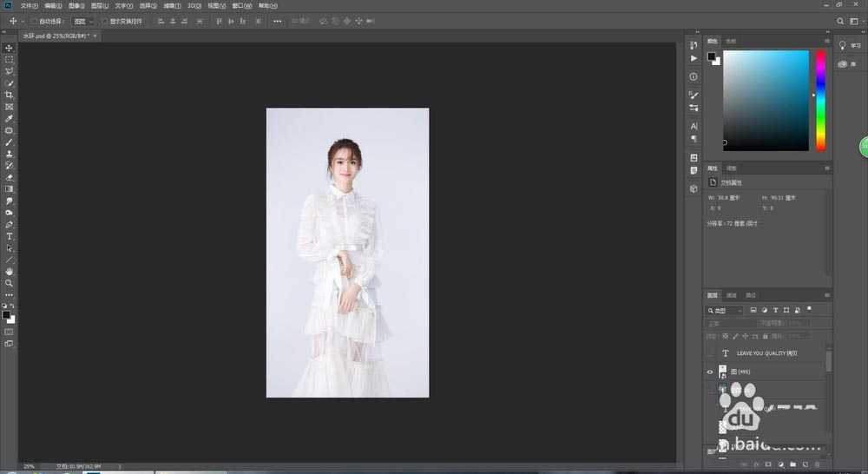Pick a color in the color picker field
This screenshot has height=474, width=868.
766,100
